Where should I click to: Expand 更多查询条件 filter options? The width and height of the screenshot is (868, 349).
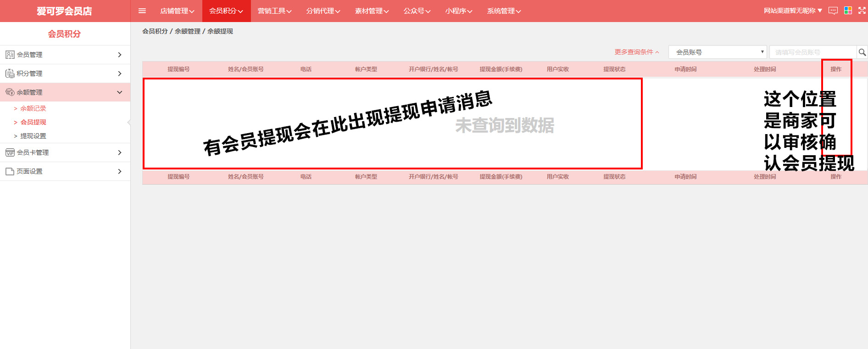(636, 52)
